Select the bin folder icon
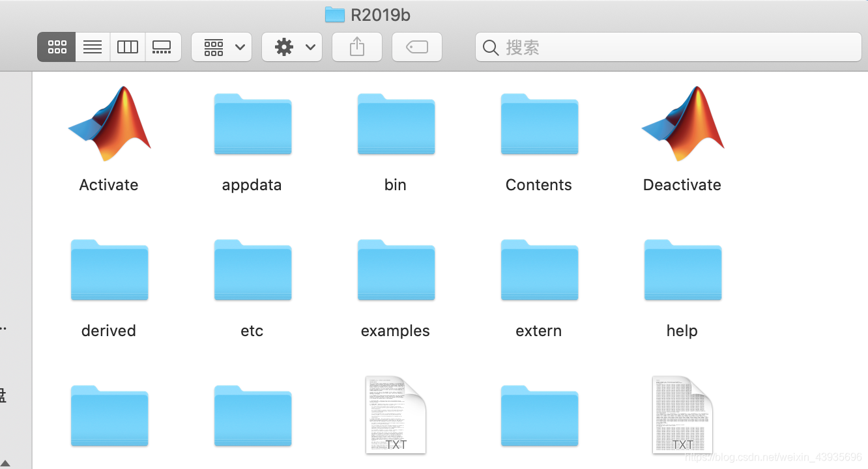This screenshot has height=469, width=868. pos(396,124)
